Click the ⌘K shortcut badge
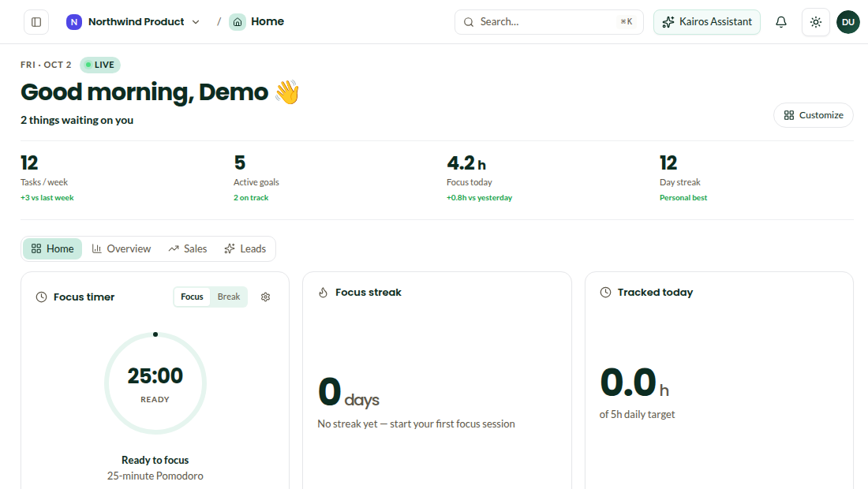 pos(626,21)
